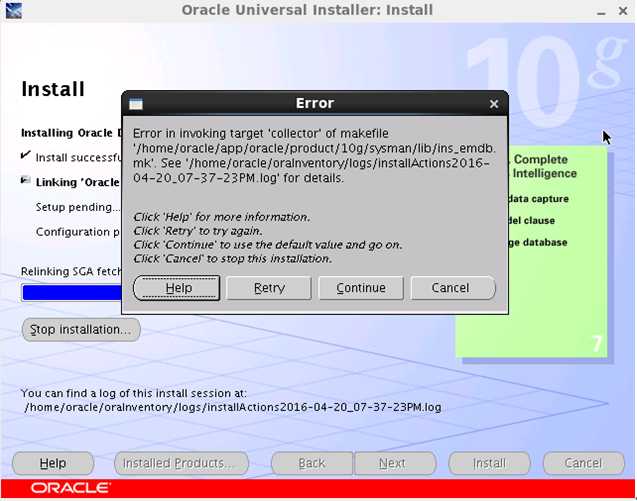Click the 'Error' dialog title bar
The height and width of the screenshot is (501, 637).
pyautogui.click(x=315, y=104)
